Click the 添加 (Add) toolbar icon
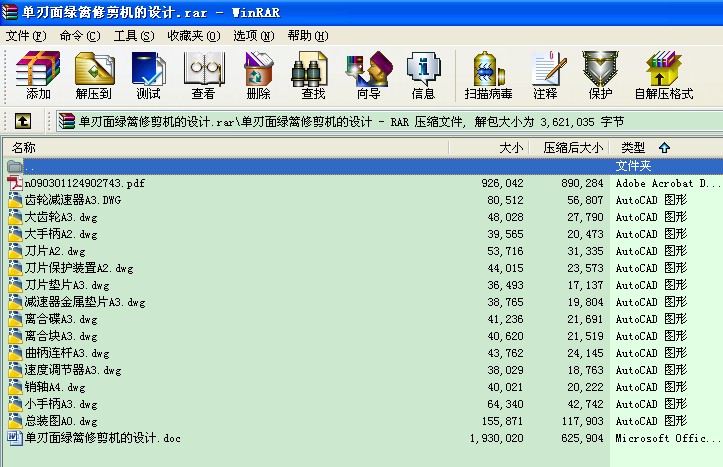Screen dimensions: 723x467 38,76
